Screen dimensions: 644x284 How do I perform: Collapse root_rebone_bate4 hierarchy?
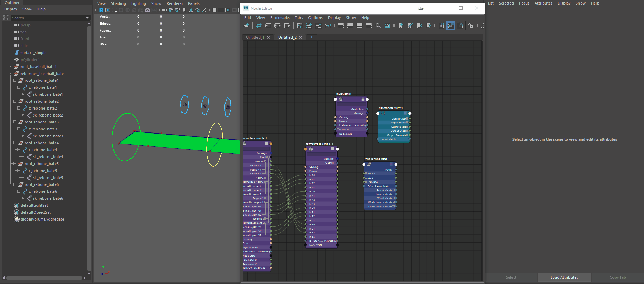click(15, 143)
